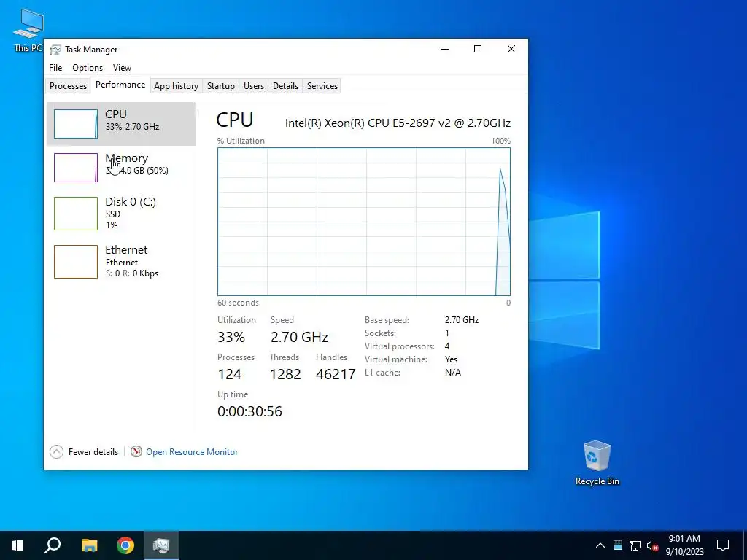747x560 pixels.
Task: Select the Disk 0 (C:) mini graph
Action: click(x=76, y=214)
